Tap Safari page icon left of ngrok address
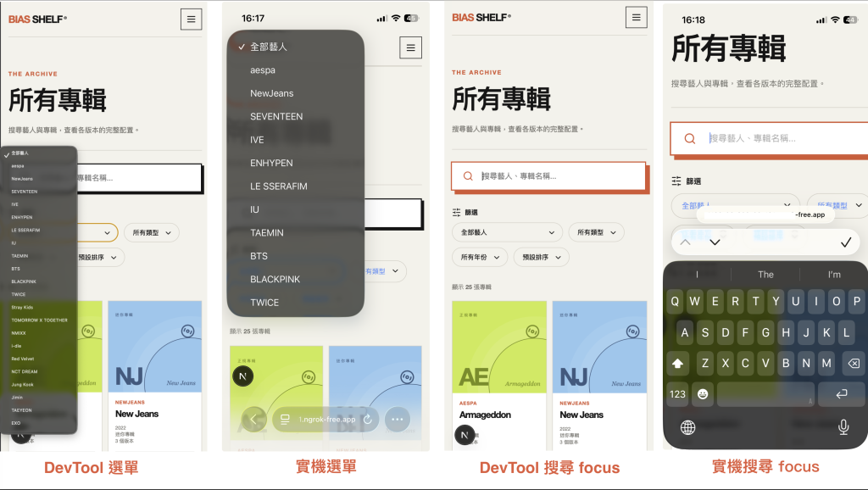 (285, 419)
